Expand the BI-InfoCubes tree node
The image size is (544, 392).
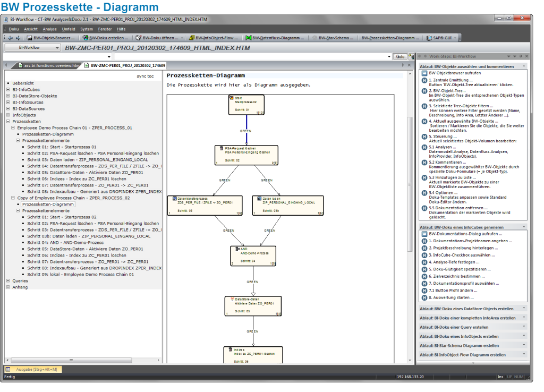(x=9, y=89)
